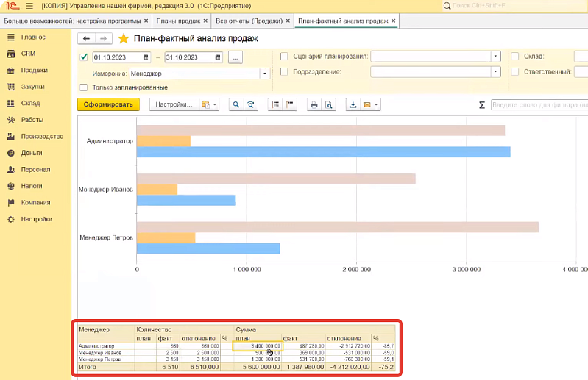Open period selection ellipsis button

tap(235, 57)
